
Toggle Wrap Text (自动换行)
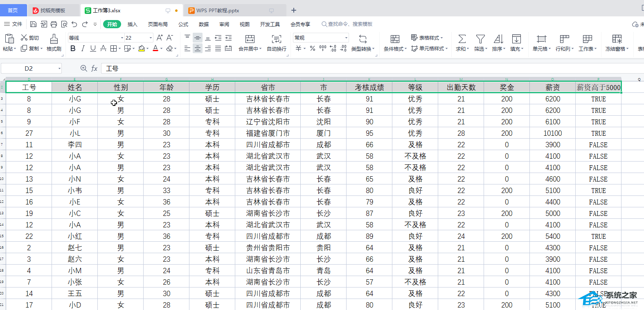[277, 39]
